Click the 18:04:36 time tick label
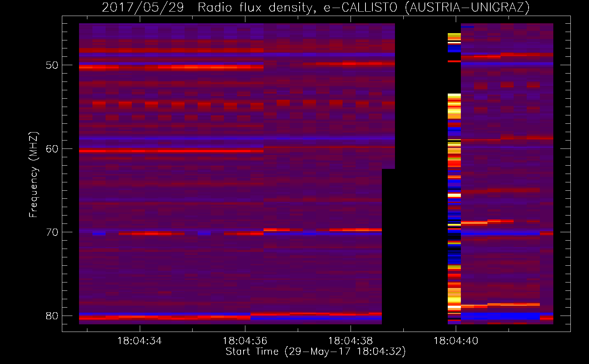Screen dimensions: 589x364 245,341
